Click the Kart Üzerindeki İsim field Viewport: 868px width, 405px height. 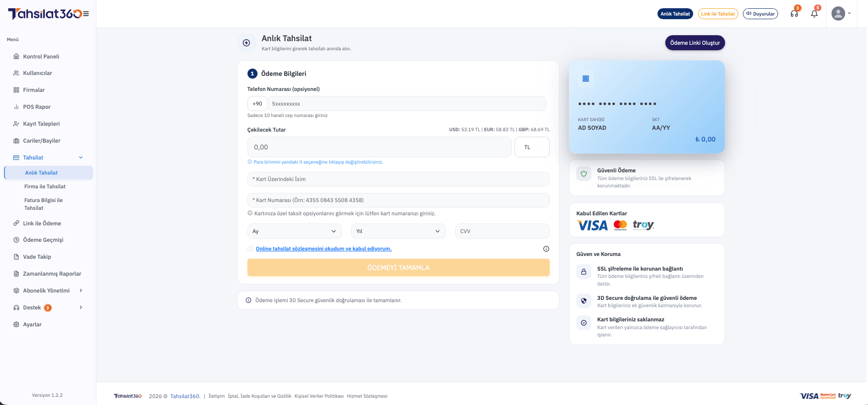[x=398, y=179]
